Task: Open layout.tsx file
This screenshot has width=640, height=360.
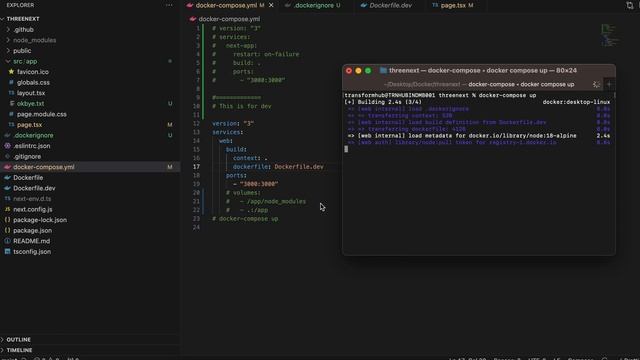Action: pos(31,93)
